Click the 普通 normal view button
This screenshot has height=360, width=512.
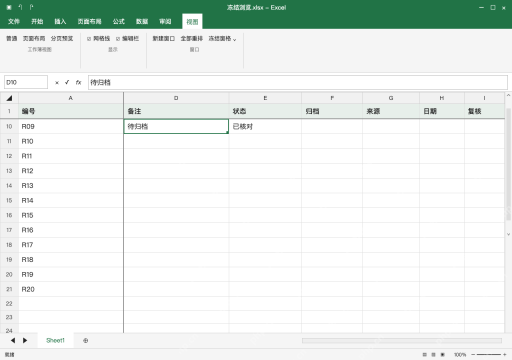point(12,39)
